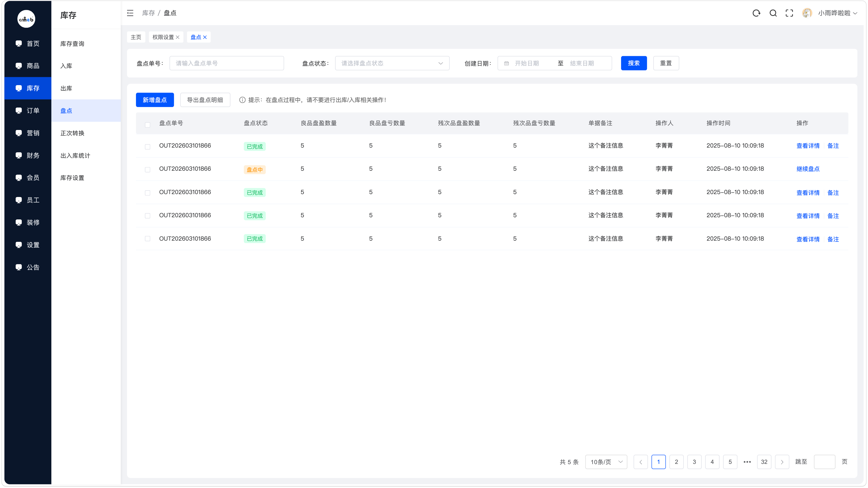The height and width of the screenshot is (488, 868).
Task: Click the calendar icon in date range
Action: (x=506, y=63)
